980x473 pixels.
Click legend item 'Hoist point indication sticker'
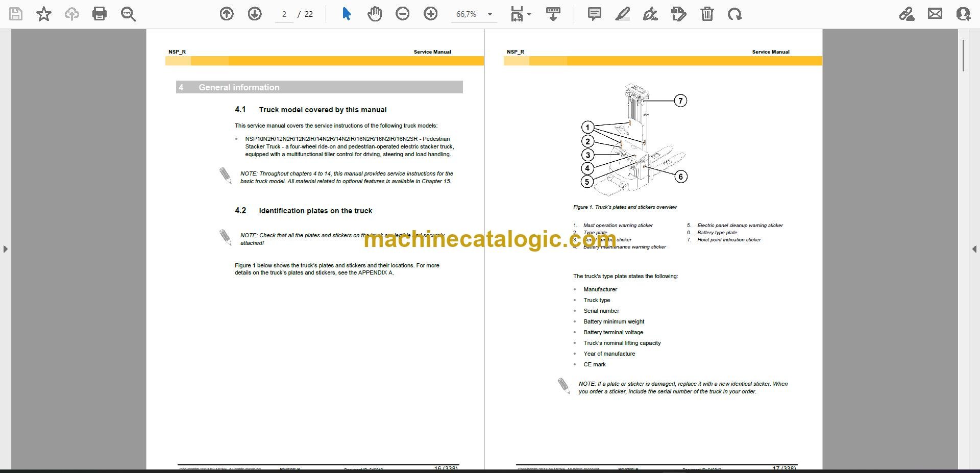[x=729, y=240]
